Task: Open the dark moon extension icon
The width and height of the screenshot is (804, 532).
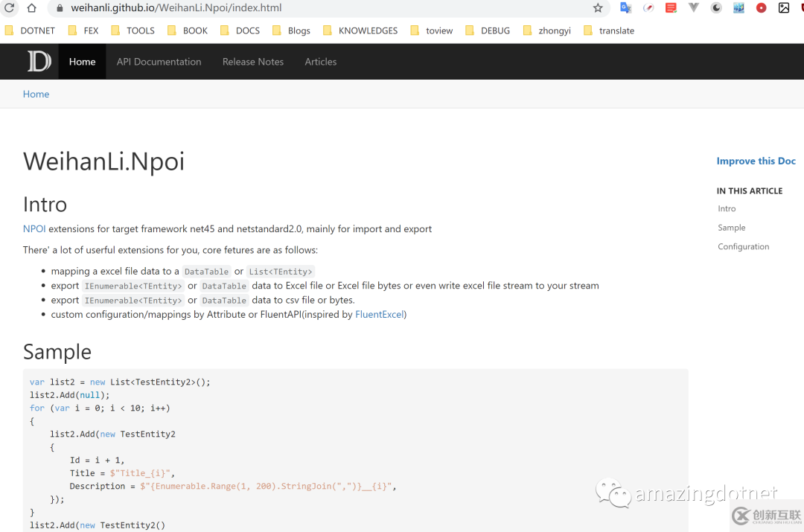Action: pyautogui.click(x=716, y=8)
